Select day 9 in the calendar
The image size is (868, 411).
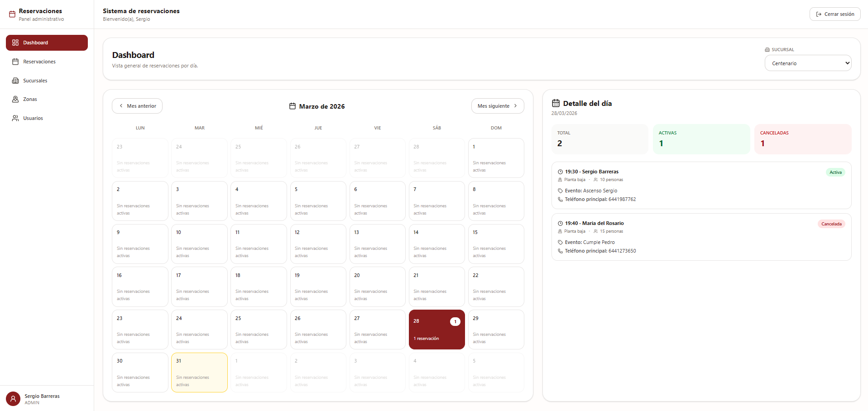pos(140,244)
